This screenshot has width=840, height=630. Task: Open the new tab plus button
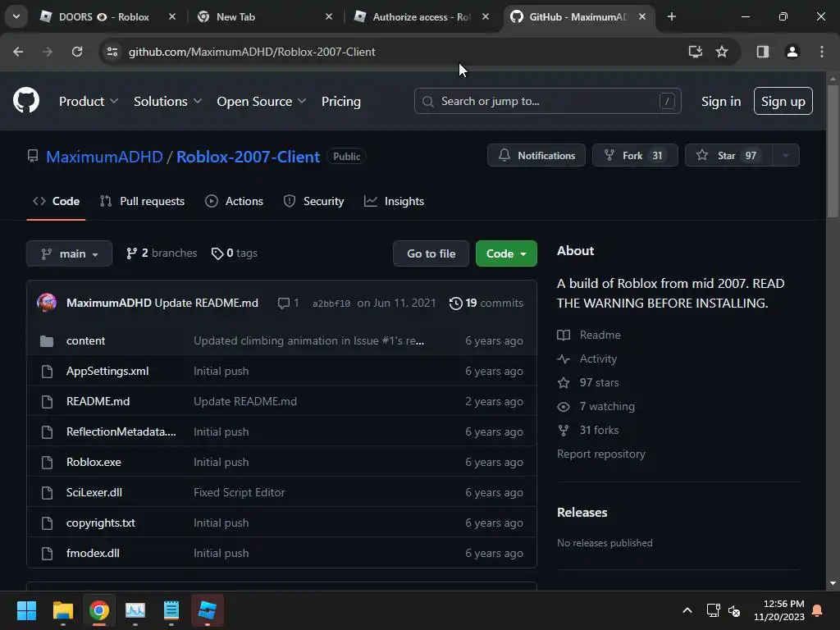tap(671, 16)
